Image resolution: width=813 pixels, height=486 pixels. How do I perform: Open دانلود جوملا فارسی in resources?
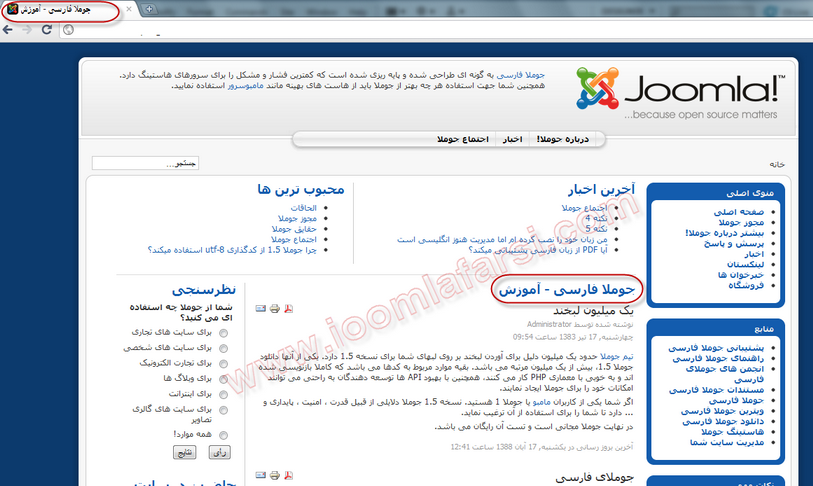tap(723, 421)
